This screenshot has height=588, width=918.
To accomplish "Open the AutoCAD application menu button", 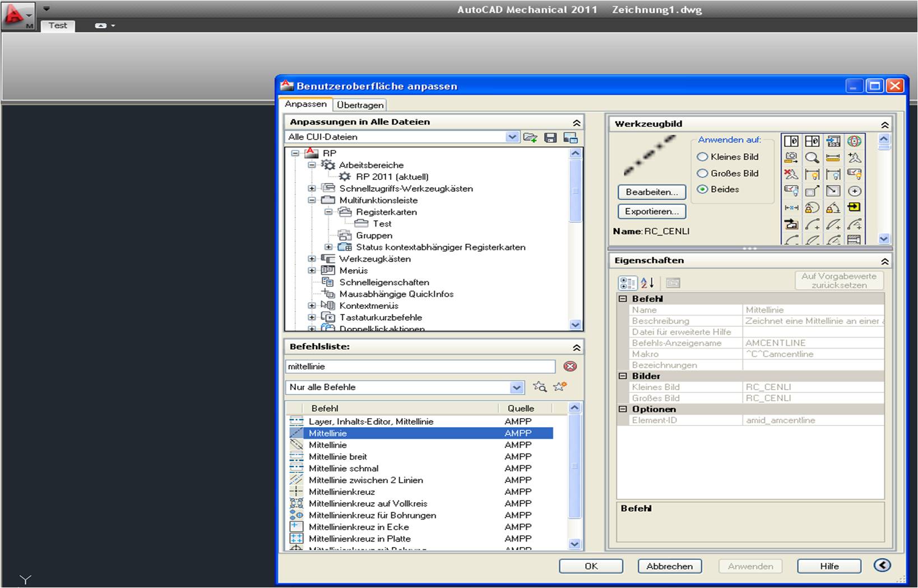I will point(18,15).
